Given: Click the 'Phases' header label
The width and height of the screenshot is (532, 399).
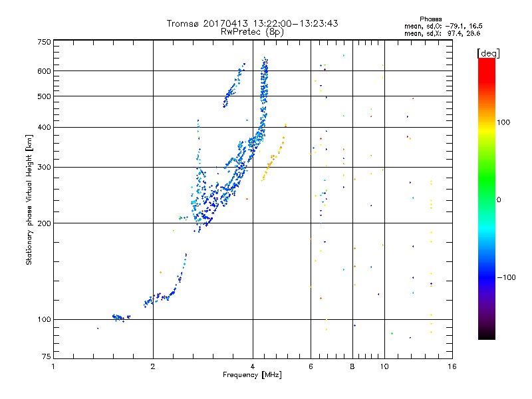Looking at the screenshot, I should click(x=430, y=19).
